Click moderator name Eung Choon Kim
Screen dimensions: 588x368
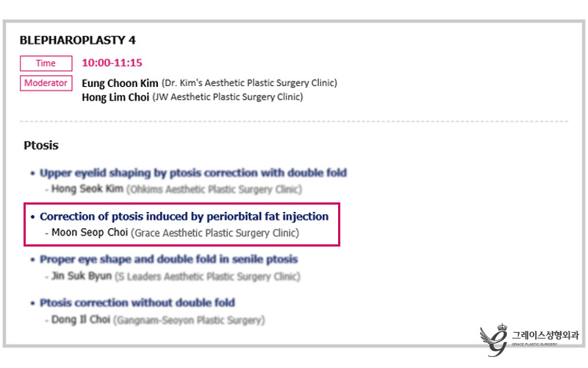coord(120,83)
